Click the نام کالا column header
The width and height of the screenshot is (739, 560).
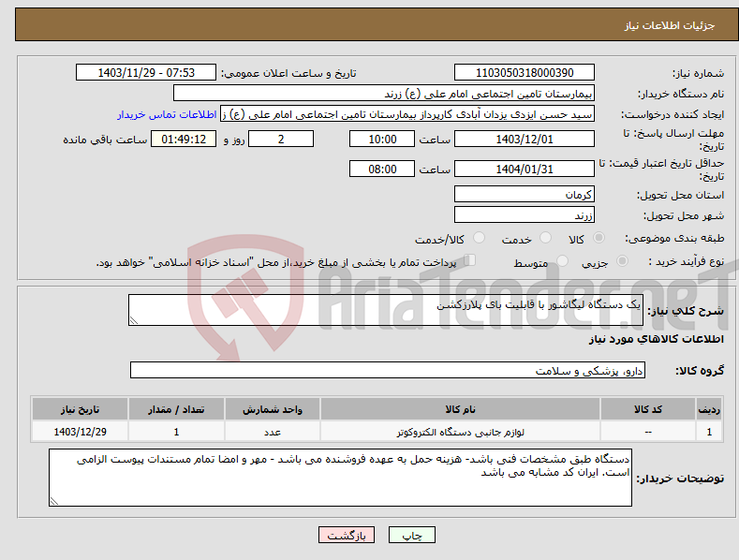pos(460,409)
